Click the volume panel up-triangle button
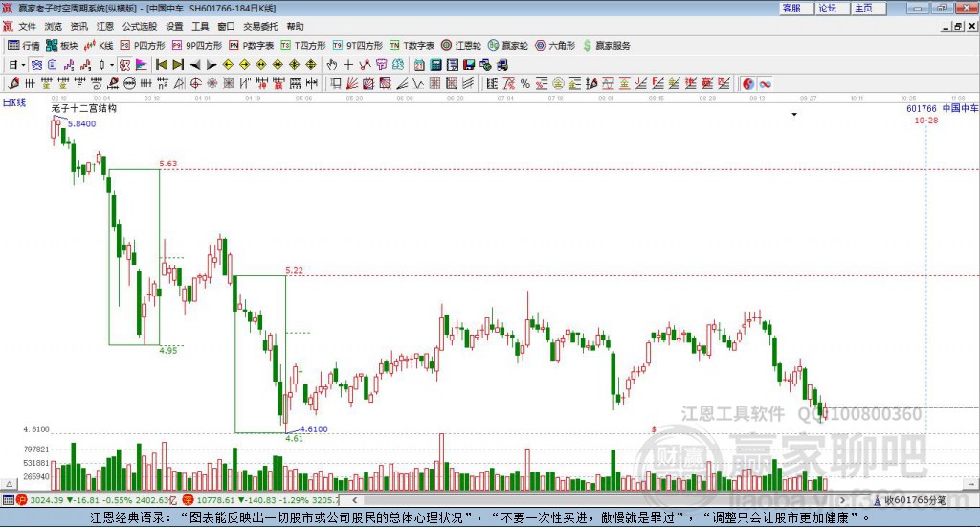The image size is (980, 527). 9,484
